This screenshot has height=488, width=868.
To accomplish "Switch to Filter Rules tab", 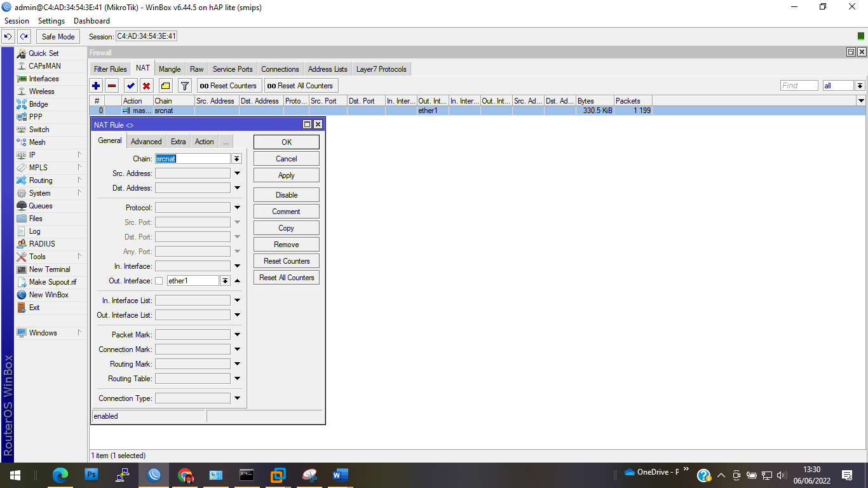I will [111, 69].
